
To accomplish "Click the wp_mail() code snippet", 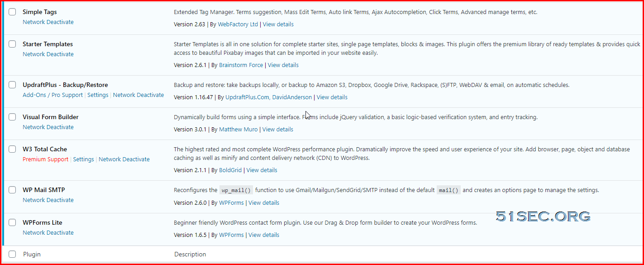I will click(x=236, y=190).
